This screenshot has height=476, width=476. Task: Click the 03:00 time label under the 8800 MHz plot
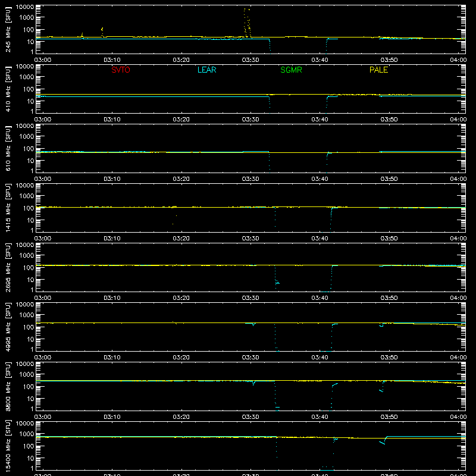point(43,417)
